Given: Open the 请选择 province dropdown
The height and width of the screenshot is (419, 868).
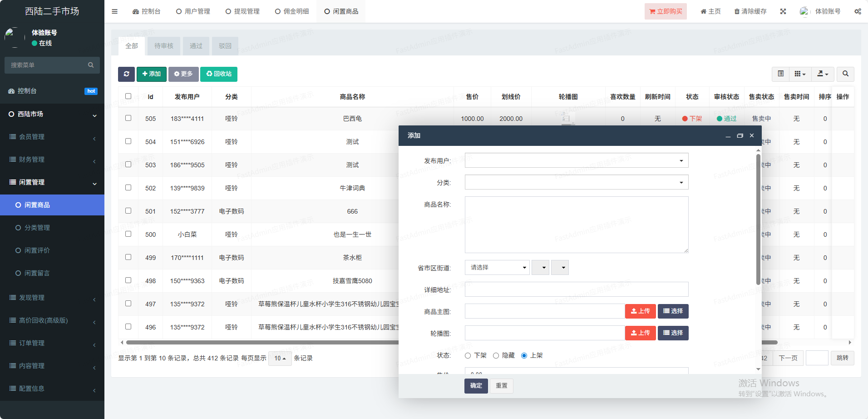Looking at the screenshot, I should (x=497, y=268).
